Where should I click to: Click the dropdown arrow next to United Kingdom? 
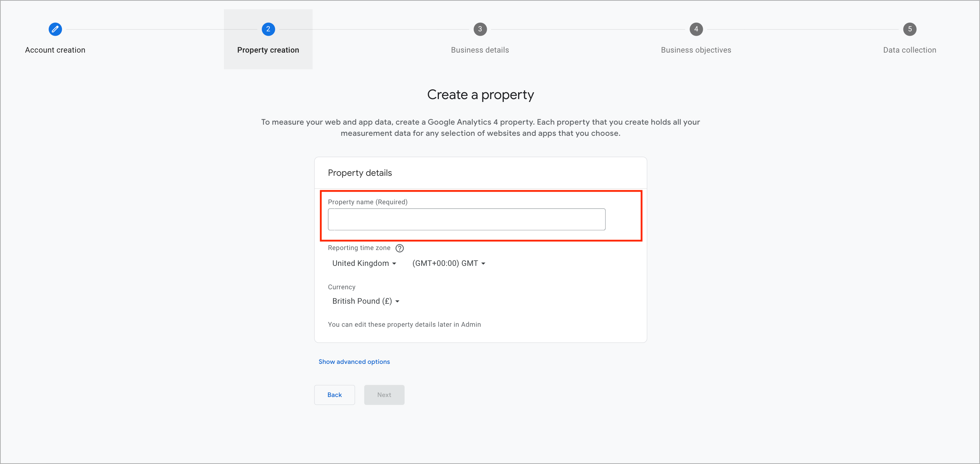pos(394,264)
